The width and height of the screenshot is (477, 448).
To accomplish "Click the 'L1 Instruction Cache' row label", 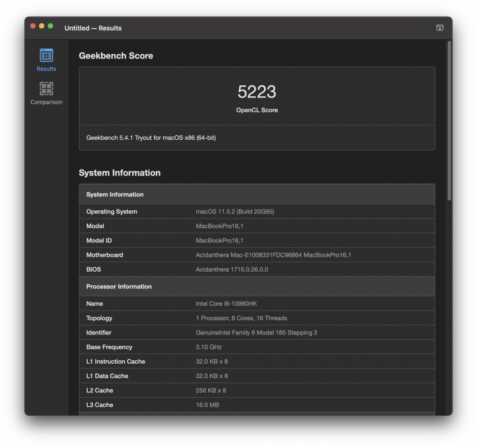I will tap(116, 361).
